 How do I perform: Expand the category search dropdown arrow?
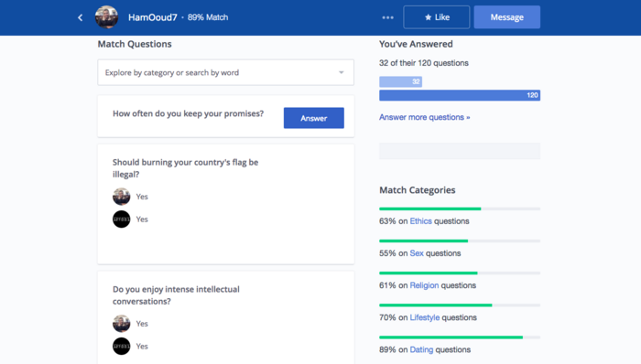341,72
